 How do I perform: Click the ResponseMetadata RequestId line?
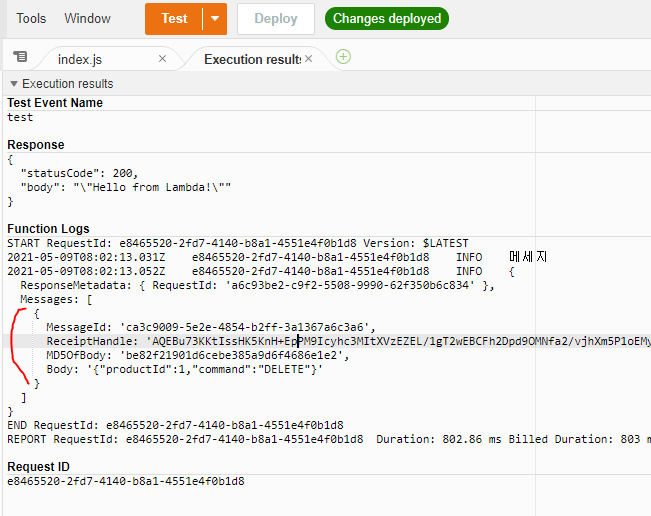tap(257, 286)
